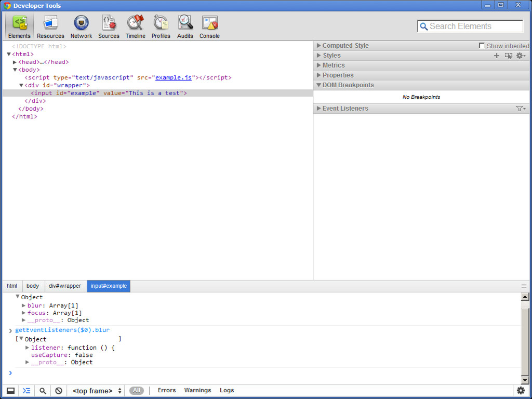The width and height of the screenshot is (532, 399).
Task: Click the No Breakpoints message
Action: [x=421, y=97]
